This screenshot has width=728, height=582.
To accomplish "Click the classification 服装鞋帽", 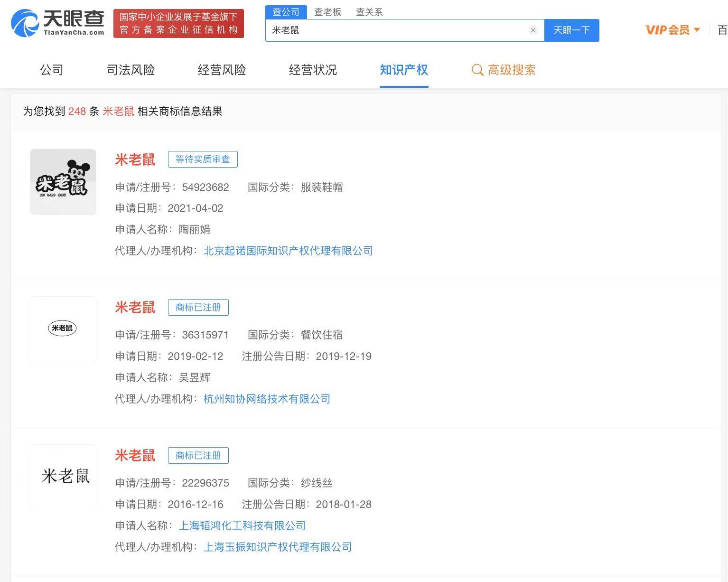I will (322, 187).
